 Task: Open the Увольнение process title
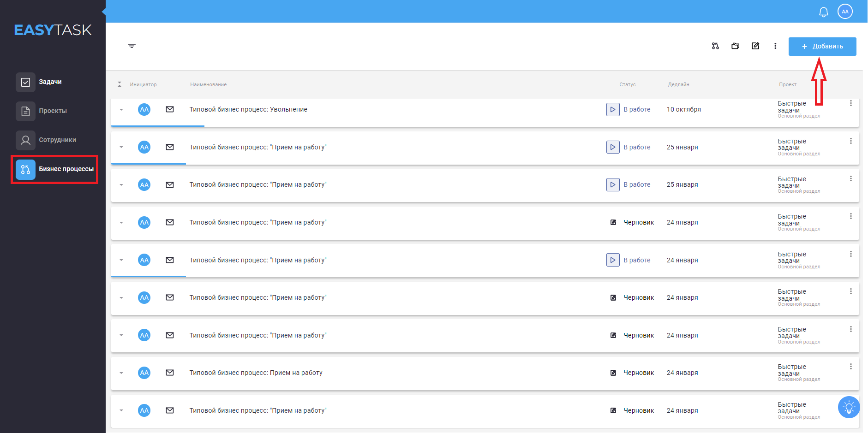point(248,109)
